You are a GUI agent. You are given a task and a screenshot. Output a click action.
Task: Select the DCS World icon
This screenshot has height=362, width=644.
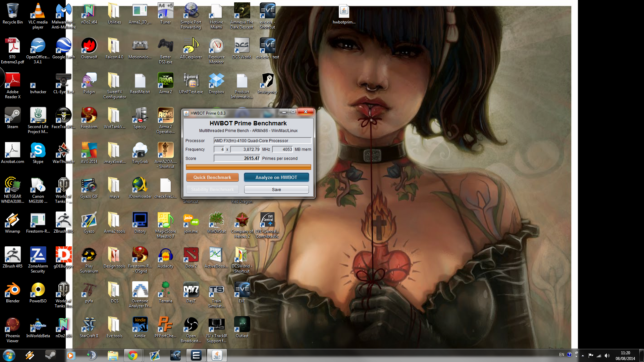coord(242,48)
